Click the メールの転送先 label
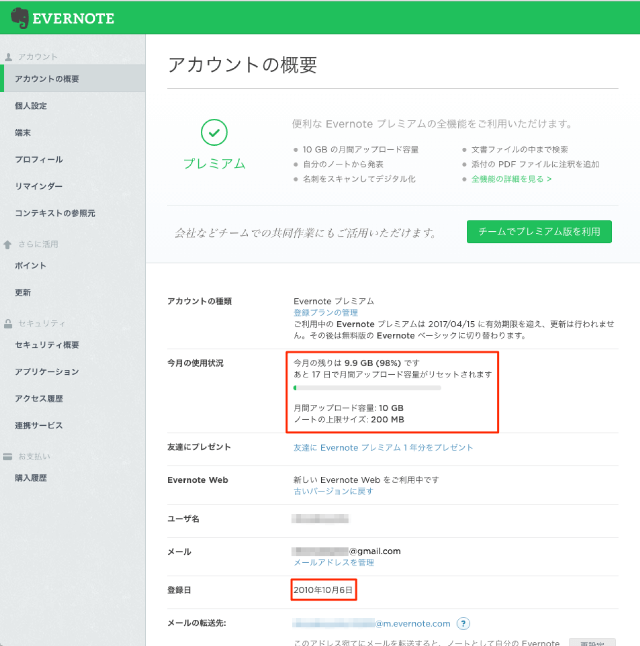 click(197, 623)
